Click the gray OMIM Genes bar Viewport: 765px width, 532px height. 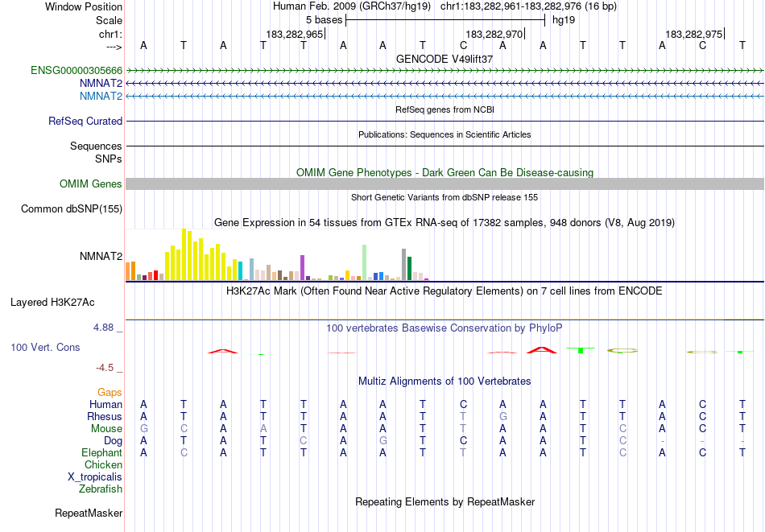445,184
